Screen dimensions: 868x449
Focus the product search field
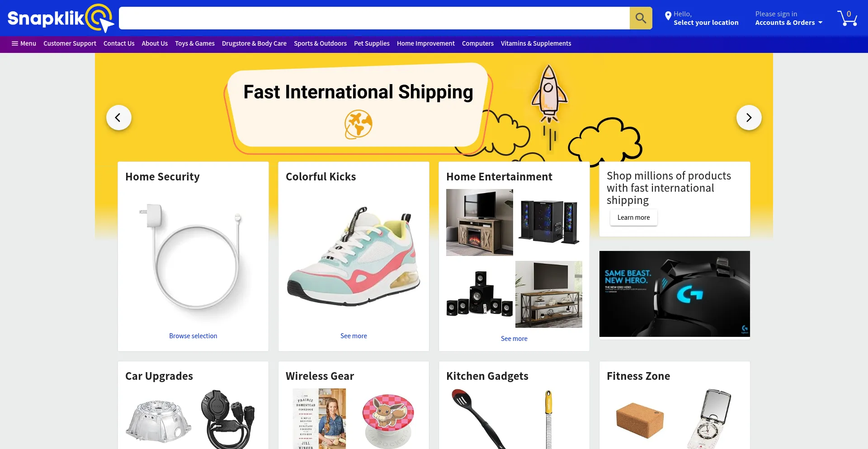tap(374, 18)
